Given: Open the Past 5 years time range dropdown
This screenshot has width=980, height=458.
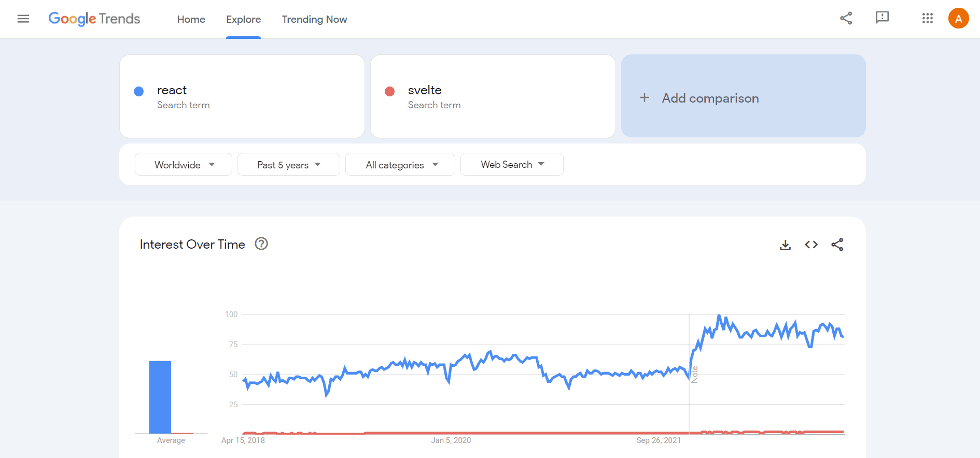Looking at the screenshot, I should coord(288,164).
